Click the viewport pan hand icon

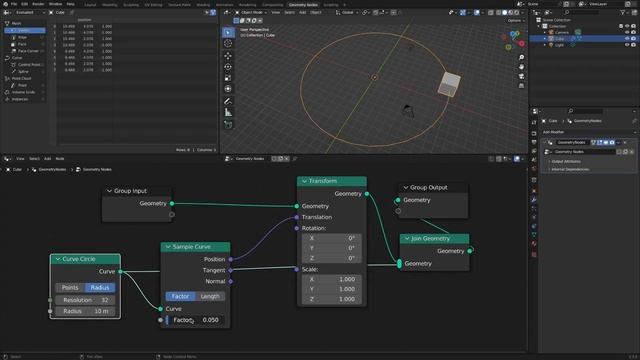[521, 67]
